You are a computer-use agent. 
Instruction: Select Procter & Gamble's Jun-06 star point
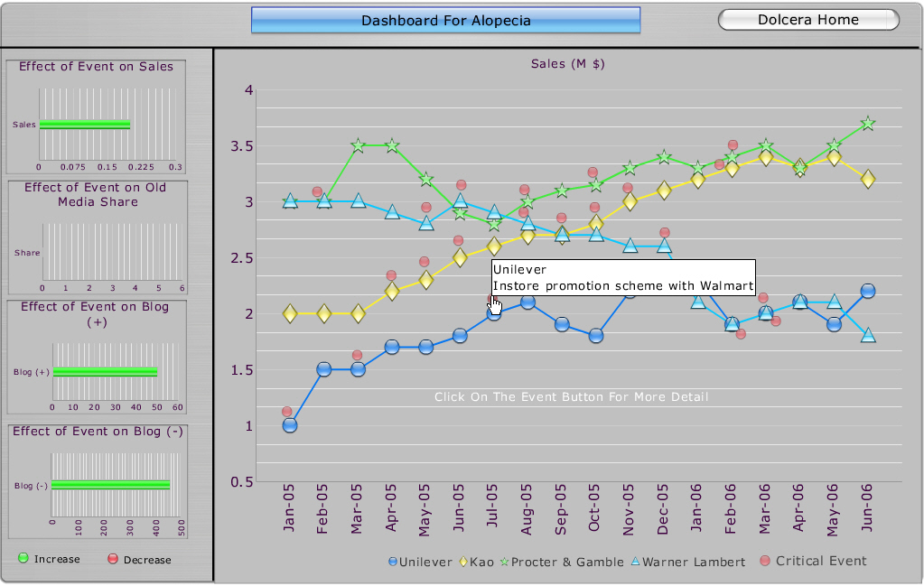(x=868, y=123)
